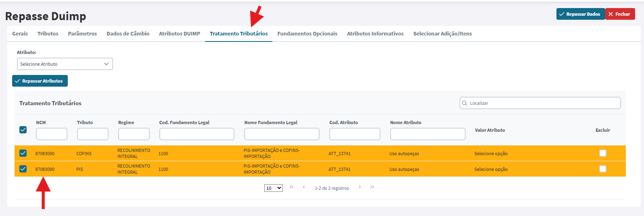Check the Excluir box for COFINS row
The height and width of the screenshot is (216, 644).
(603, 153)
